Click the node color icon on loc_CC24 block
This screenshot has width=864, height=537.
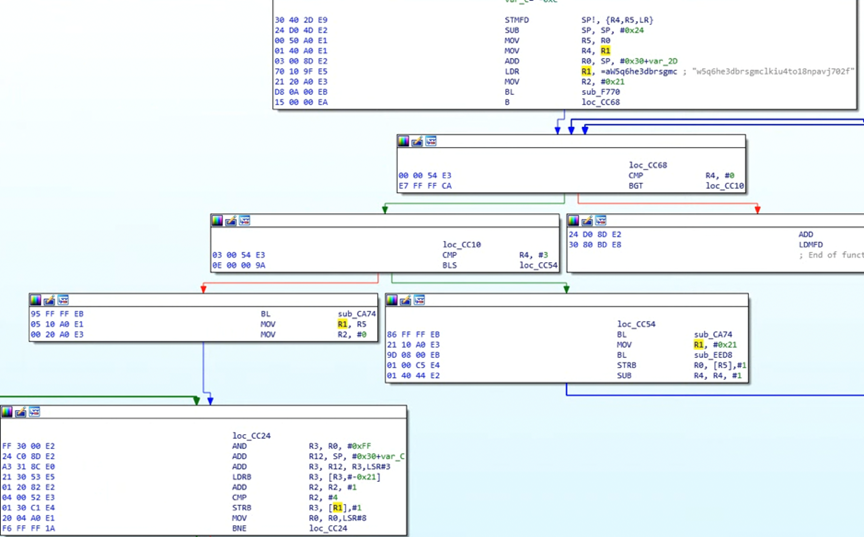click(7, 412)
